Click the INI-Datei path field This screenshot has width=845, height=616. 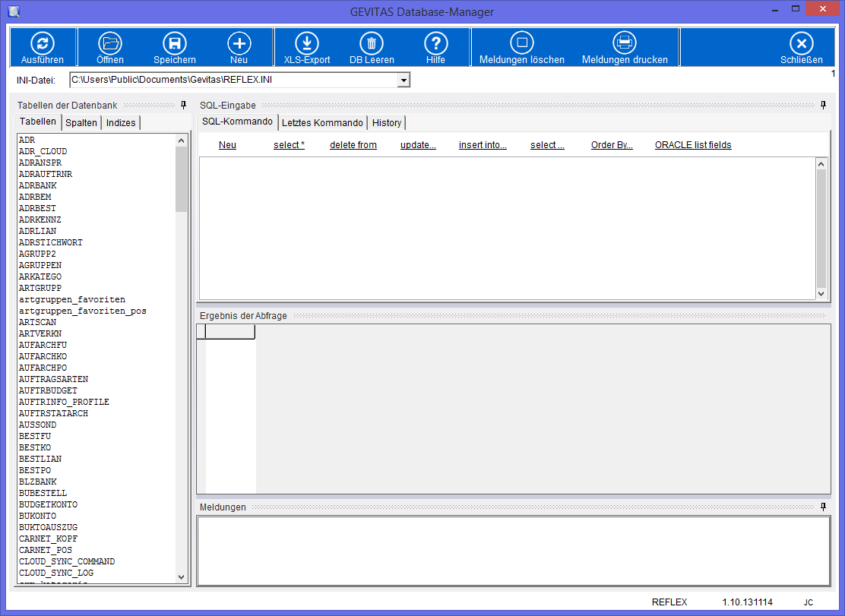pyautogui.click(x=234, y=81)
